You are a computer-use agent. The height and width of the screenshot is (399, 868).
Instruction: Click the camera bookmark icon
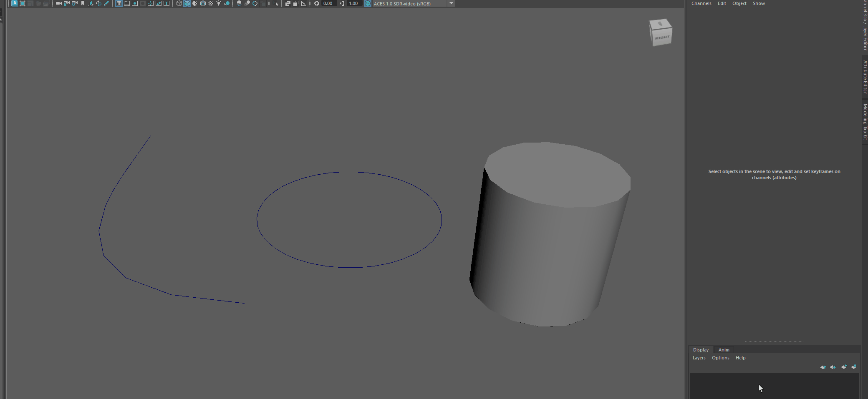tap(83, 3)
